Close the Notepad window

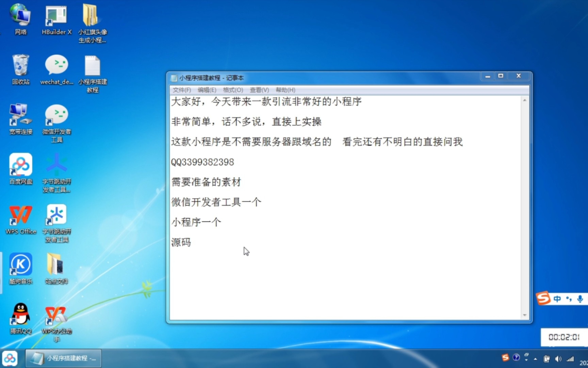pos(519,76)
